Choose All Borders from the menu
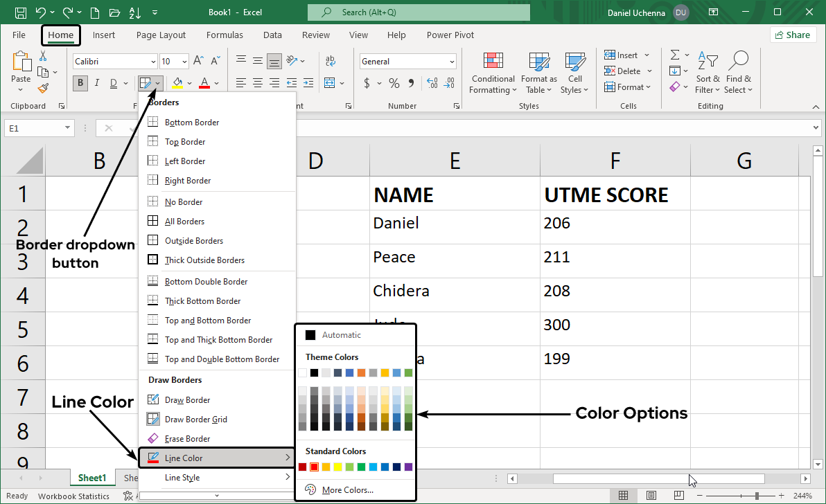Image resolution: width=826 pixels, height=504 pixels. pos(184,222)
